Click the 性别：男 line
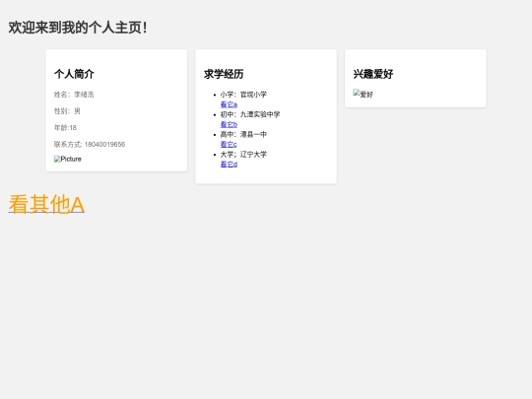Screen dimensions: 532x399 coord(67,111)
